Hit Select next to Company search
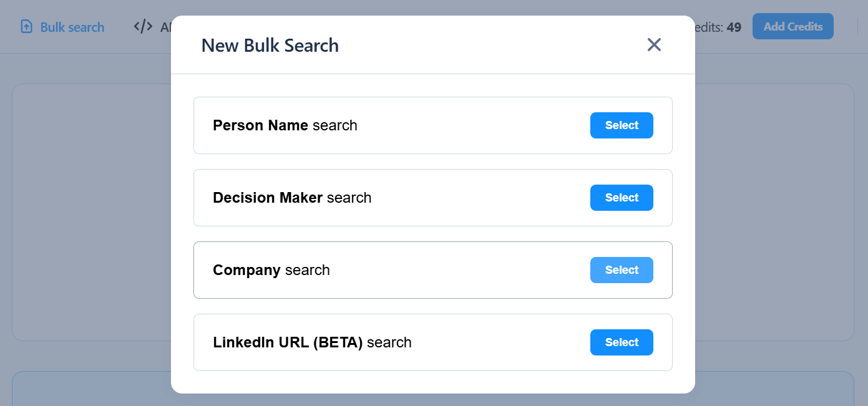868x406 pixels. 621,270
